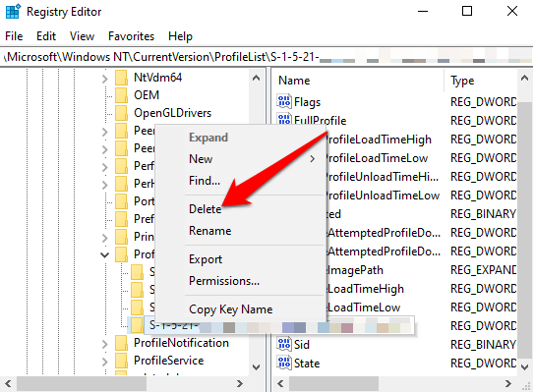Select the Sid value name
This screenshot has width=534, height=392.
[x=302, y=345]
